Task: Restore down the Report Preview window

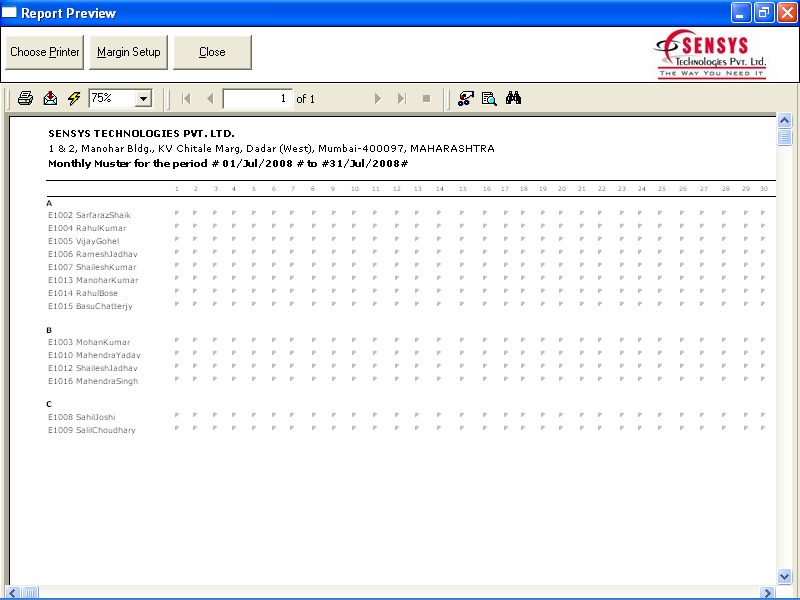Action: pos(764,13)
